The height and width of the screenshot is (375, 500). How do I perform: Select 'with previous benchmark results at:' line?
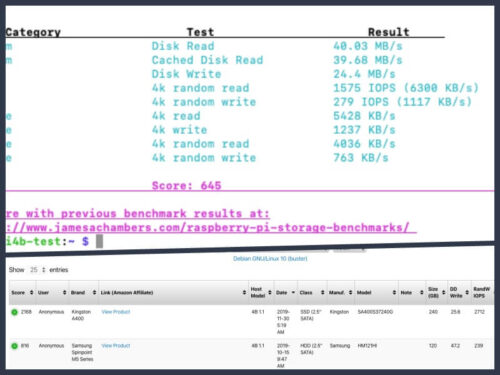148,213
